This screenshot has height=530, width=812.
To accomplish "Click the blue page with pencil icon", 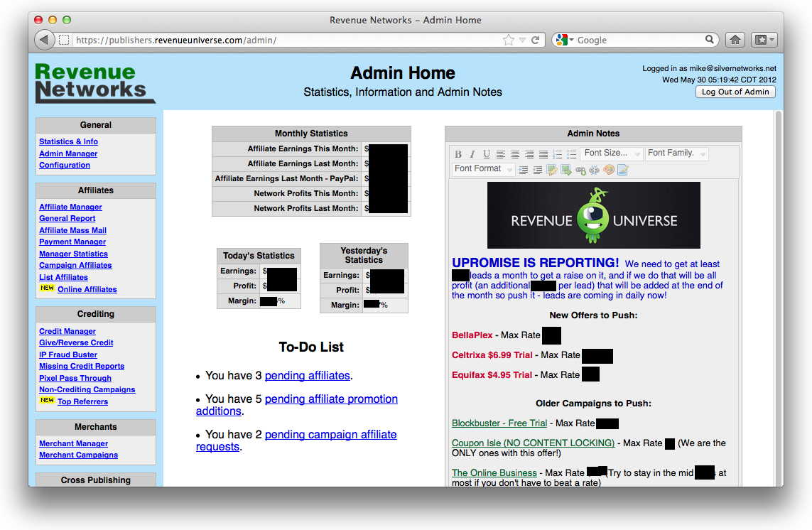I will [x=622, y=170].
